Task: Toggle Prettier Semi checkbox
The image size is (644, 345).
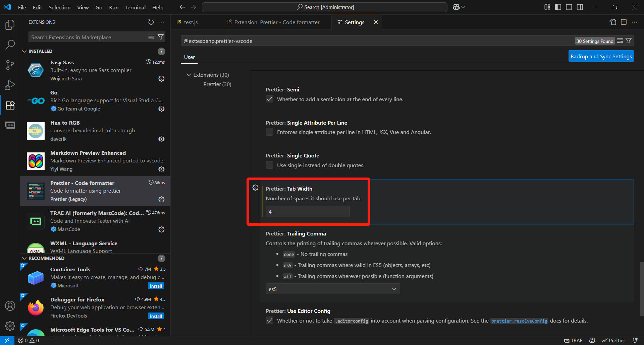Action: [270, 99]
